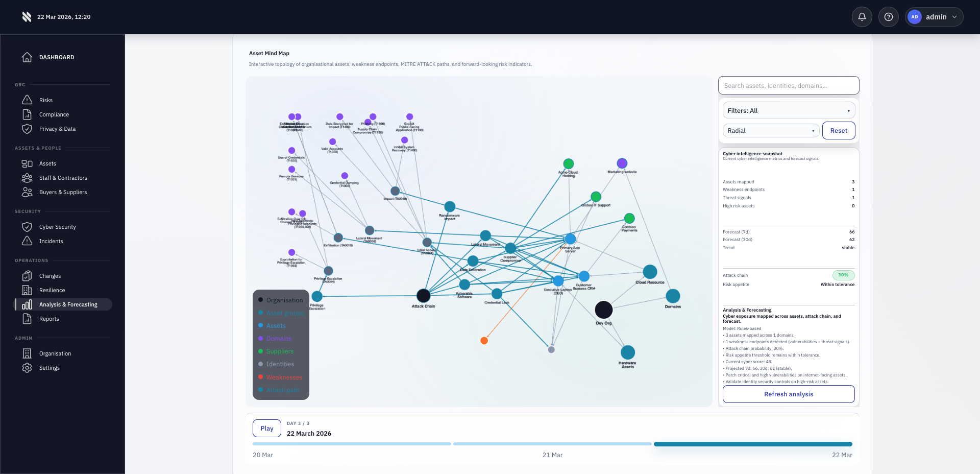Click the notification bell

[x=862, y=17]
